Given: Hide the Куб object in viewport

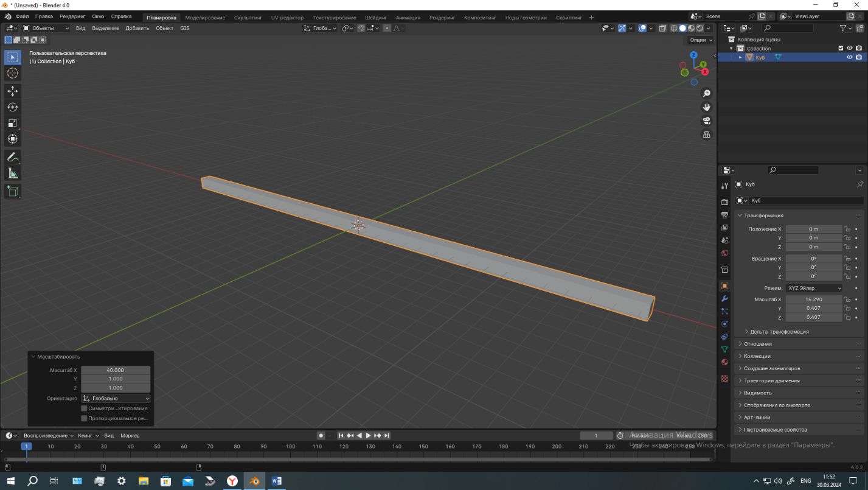Looking at the screenshot, I should point(850,57).
